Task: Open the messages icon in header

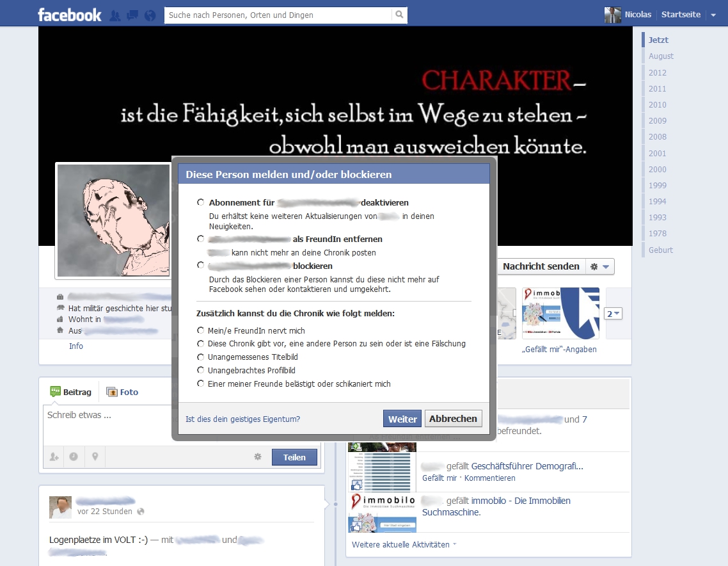Action: click(x=133, y=15)
